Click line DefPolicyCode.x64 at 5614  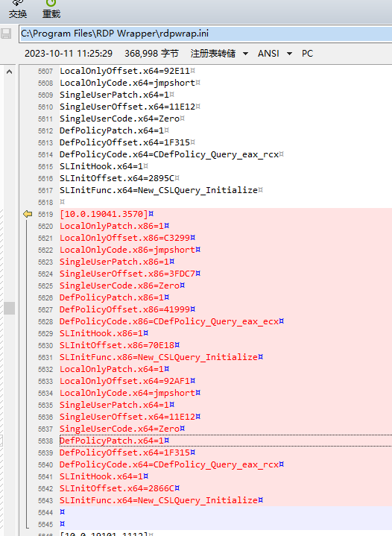click(x=169, y=154)
